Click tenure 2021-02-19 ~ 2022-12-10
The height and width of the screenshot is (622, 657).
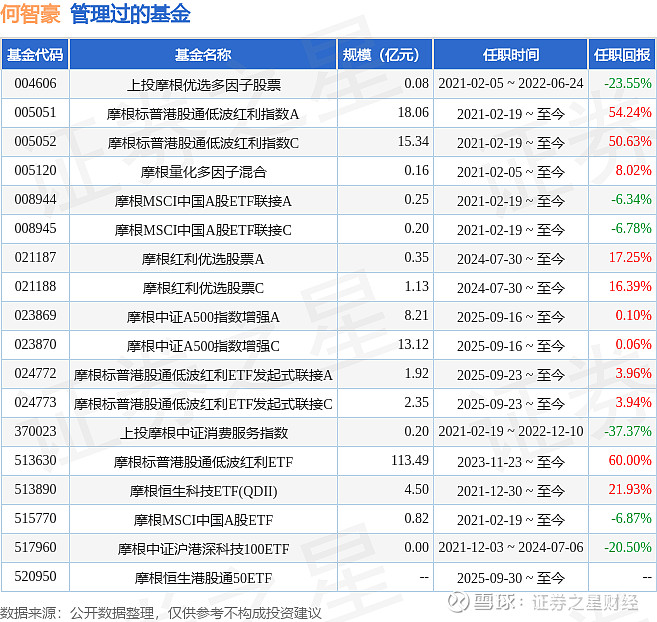(x=510, y=430)
